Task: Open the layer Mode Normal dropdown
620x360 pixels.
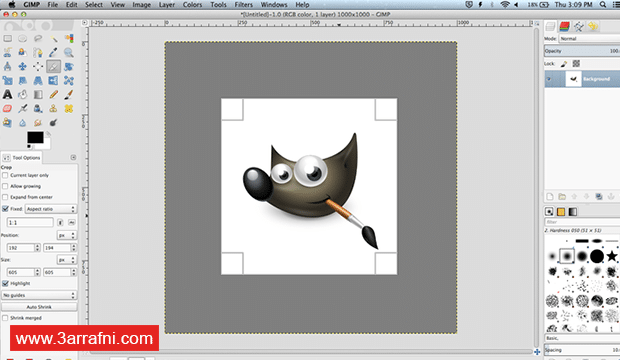Action: coord(589,39)
